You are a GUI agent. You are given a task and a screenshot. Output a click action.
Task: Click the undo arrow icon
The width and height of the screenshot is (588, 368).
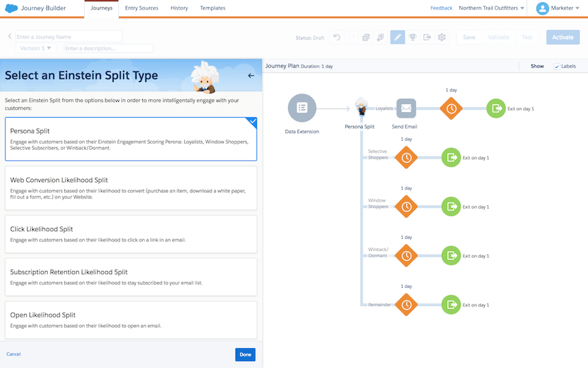coord(337,37)
